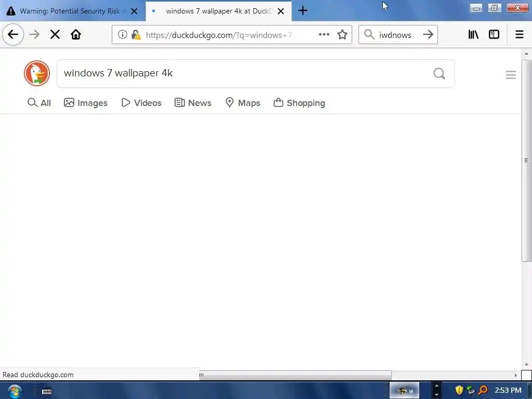Image resolution: width=532 pixels, height=399 pixels.
Task: Minimize the Firefox window
Action: coord(476,8)
